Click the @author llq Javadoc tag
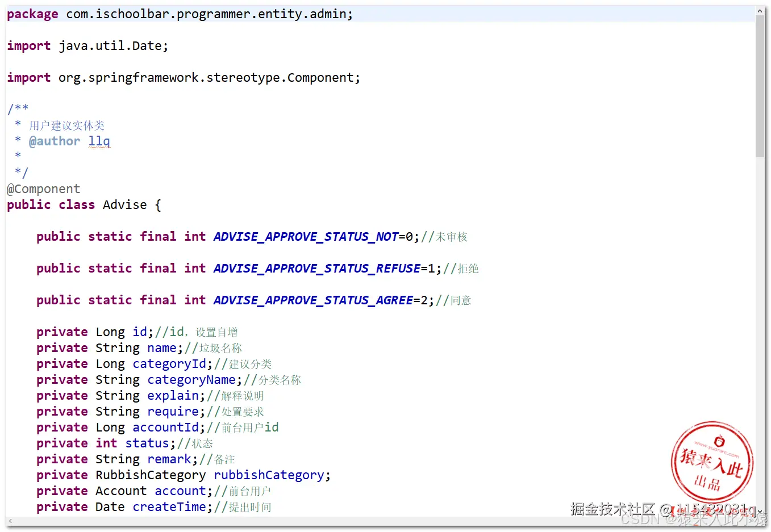Viewport: 771px width, 532px height. click(69, 141)
